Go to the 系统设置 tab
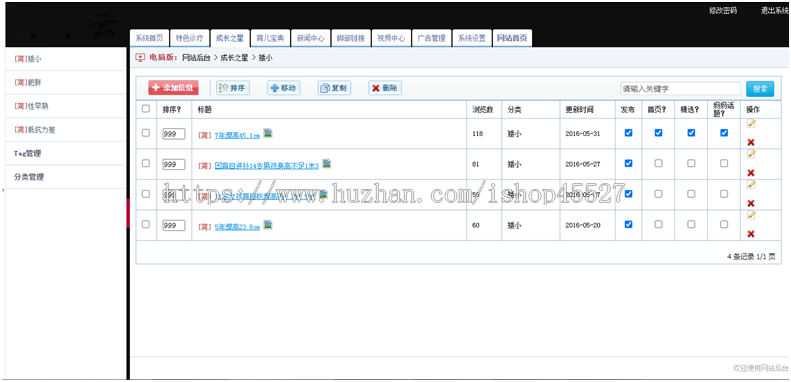791x382 pixels. pyautogui.click(x=472, y=38)
